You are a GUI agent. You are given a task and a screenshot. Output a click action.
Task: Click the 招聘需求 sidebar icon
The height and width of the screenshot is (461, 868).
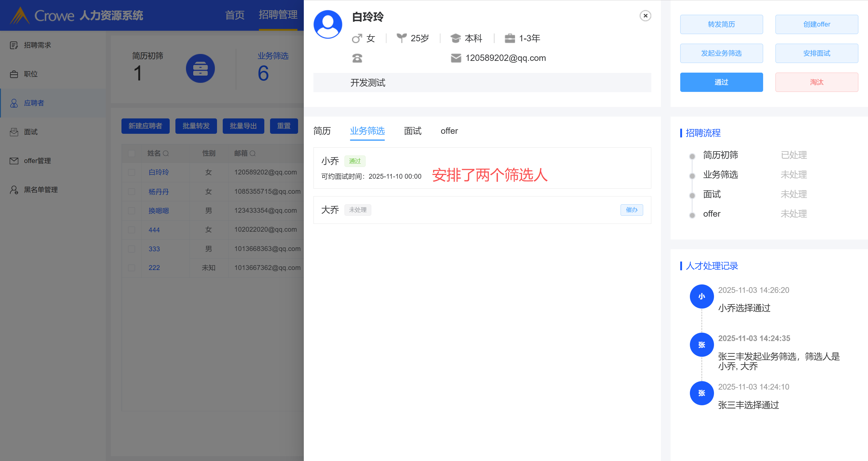pos(14,45)
